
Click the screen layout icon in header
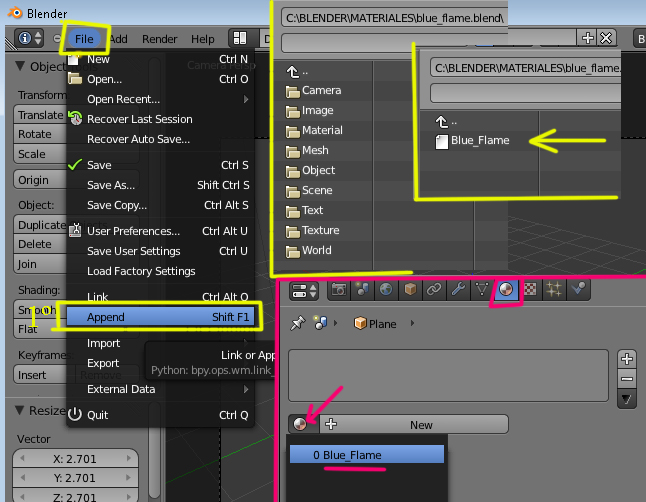tap(240, 38)
